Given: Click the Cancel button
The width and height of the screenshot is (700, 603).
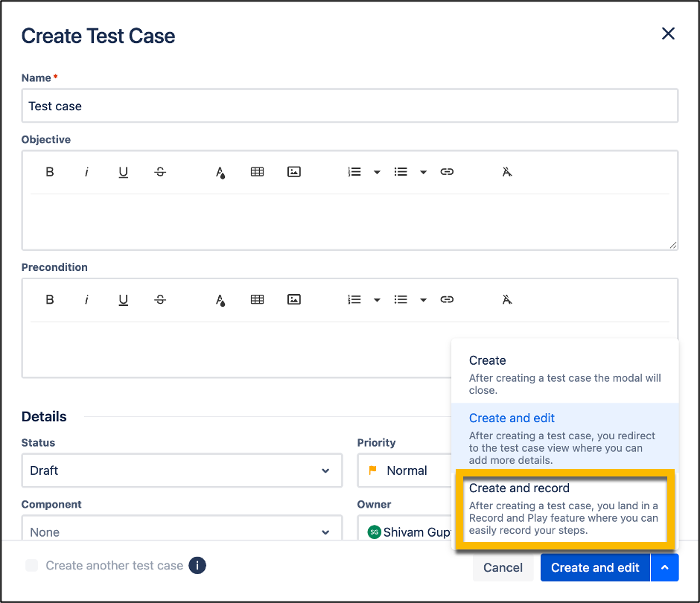Looking at the screenshot, I should click(503, 567).
